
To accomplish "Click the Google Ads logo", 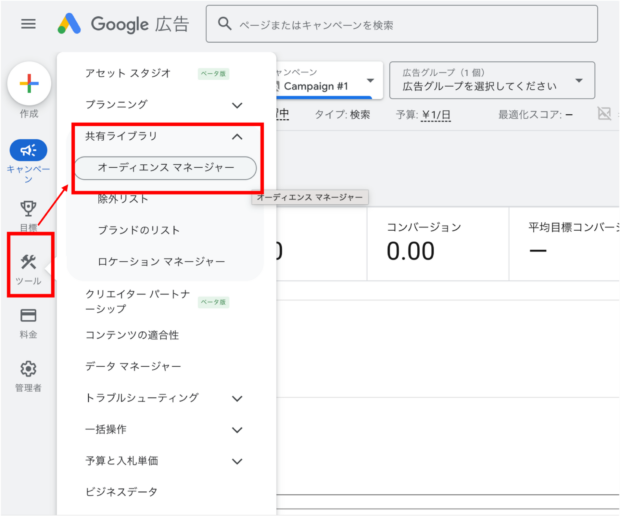I will pyautogui.click(x=123, y=24).
